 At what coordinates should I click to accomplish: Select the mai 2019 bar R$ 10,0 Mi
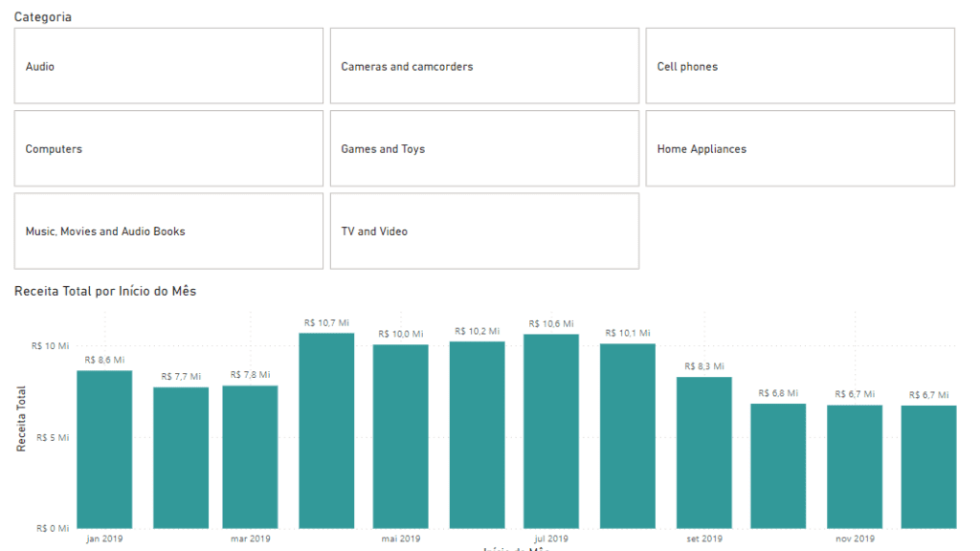401,436
